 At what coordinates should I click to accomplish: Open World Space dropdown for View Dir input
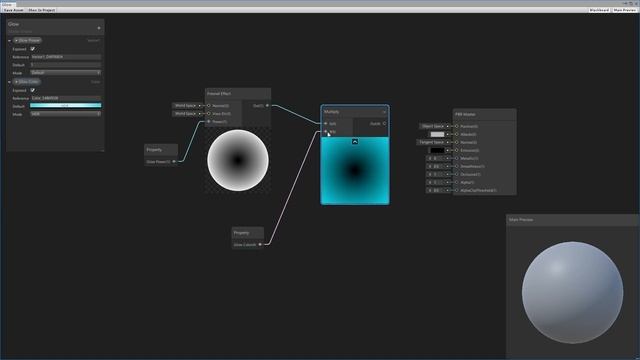pyautogui.click(x=187, y=113)
